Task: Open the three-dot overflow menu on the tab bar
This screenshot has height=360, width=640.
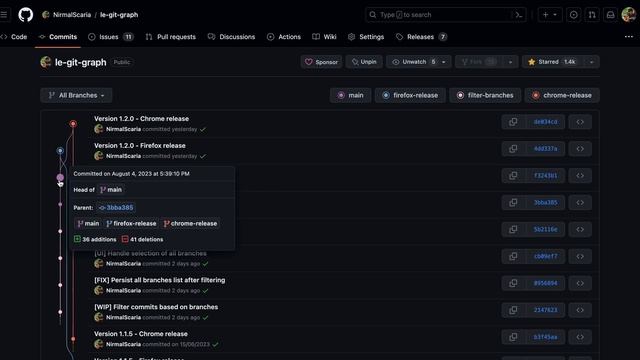Action: pyautogui.click(x=629, y=37)
